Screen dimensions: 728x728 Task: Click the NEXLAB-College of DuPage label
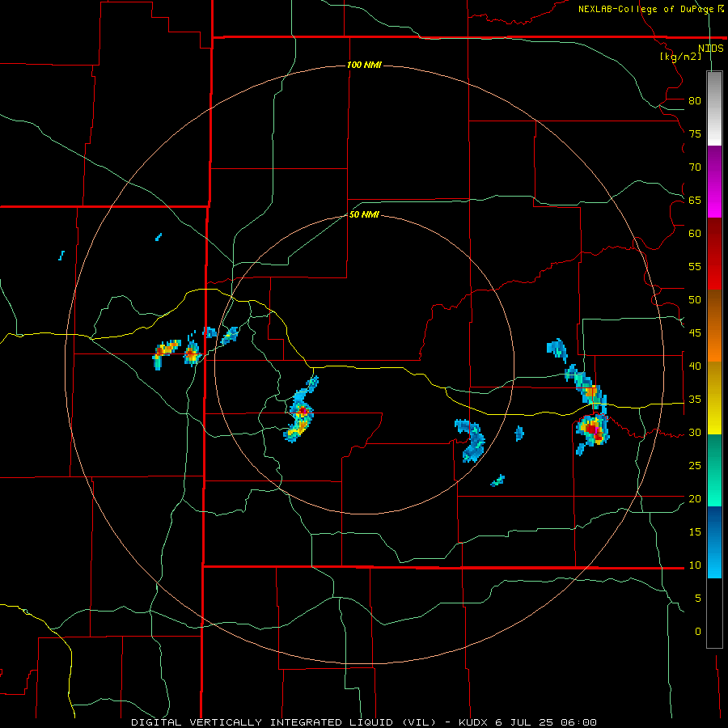(645, 9)
